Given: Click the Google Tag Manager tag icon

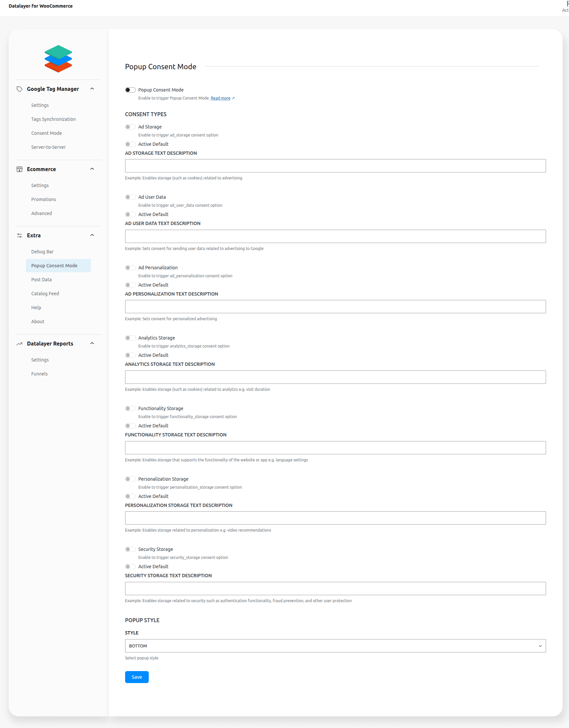Looking at the screenshot, I should pos(20,89).
